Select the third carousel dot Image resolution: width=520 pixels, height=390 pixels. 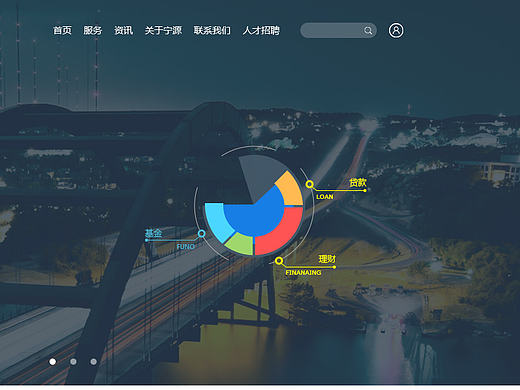click(x=94, y=362)
